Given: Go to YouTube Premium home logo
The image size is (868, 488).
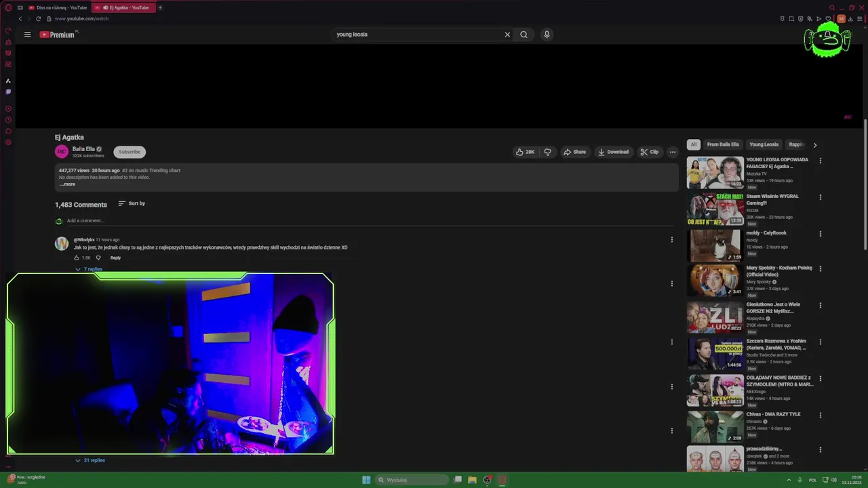Looking at the screenshot, I should coord(58,35).
